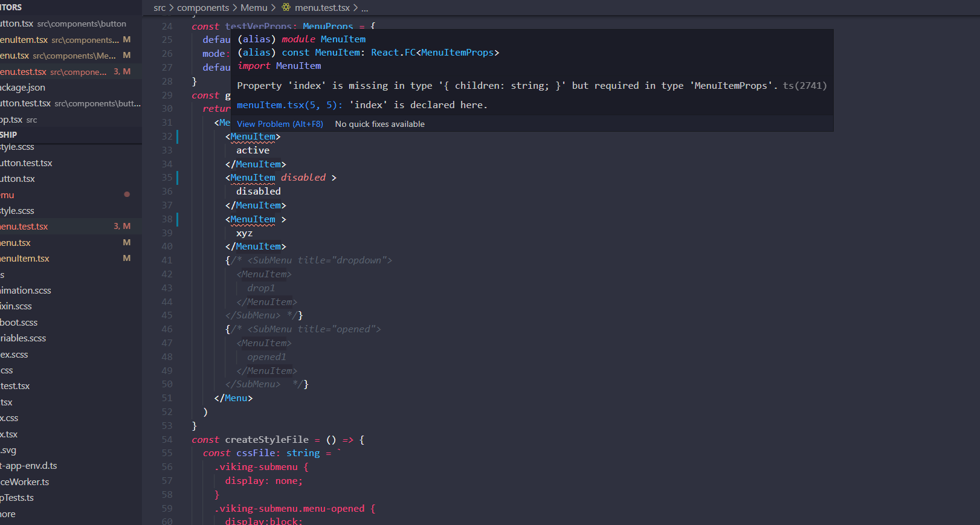Select menuItem.tsx with src\components path in open editors
The width and height of the screenshot is (980, 525).
pos(71,39)
